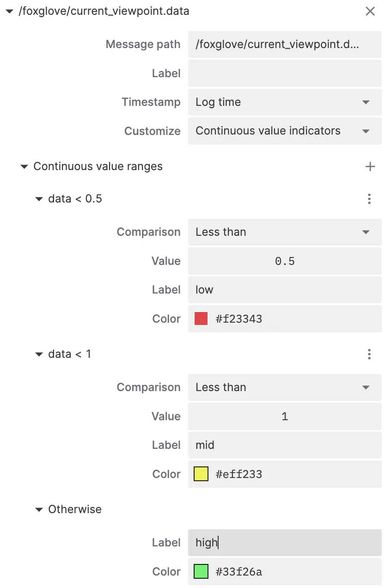Screen dimensions: 385x588
Task: Add a new continuous value range
Action: click(x=370, y=166)
